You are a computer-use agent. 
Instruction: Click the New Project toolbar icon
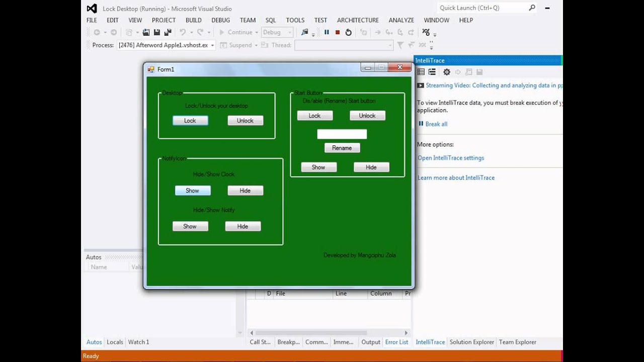pyautogui.click(x=129, y=32)
